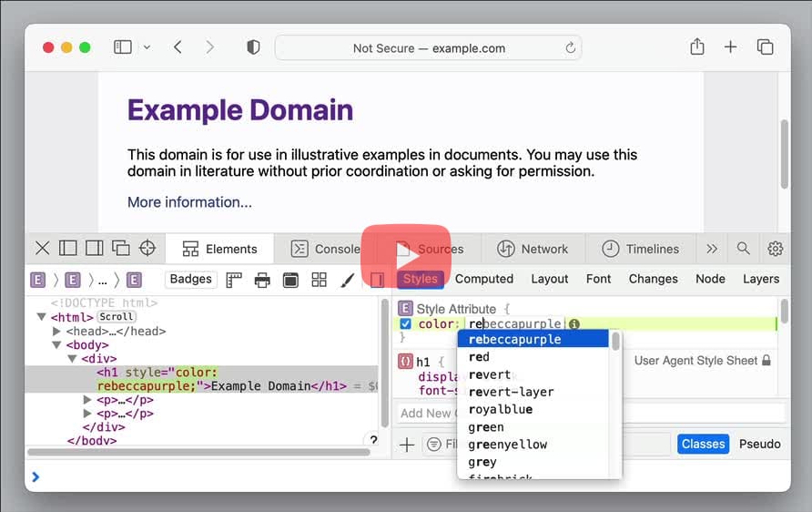Image resolution: width=812 pixels, height=512 pixels.
Task: Switch to the Network tab
Action: (533, 250)
